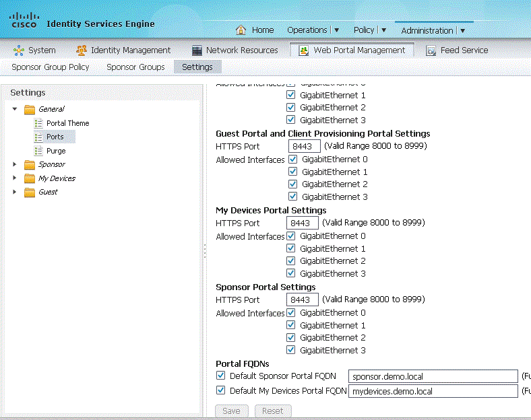The height and width of the screenshot is (420, 531).
Task: Click the Sponsor folder icon
Action: point(29,164)
